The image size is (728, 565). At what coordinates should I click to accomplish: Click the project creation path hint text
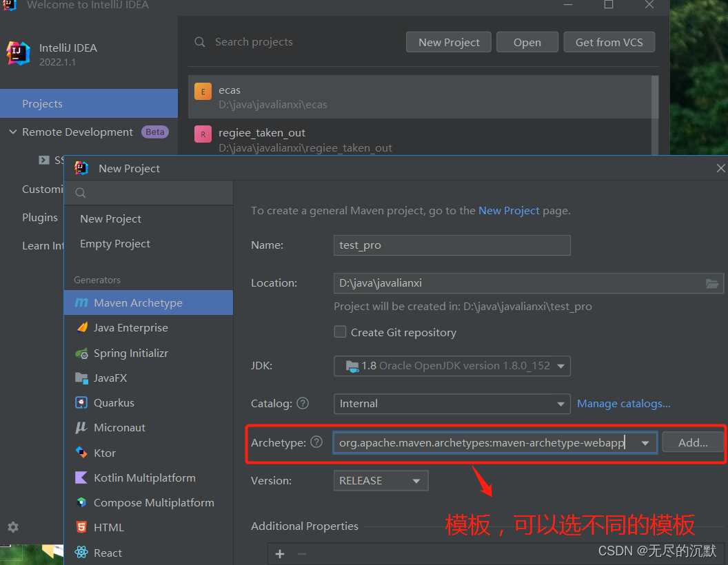[x=463, y=307]
